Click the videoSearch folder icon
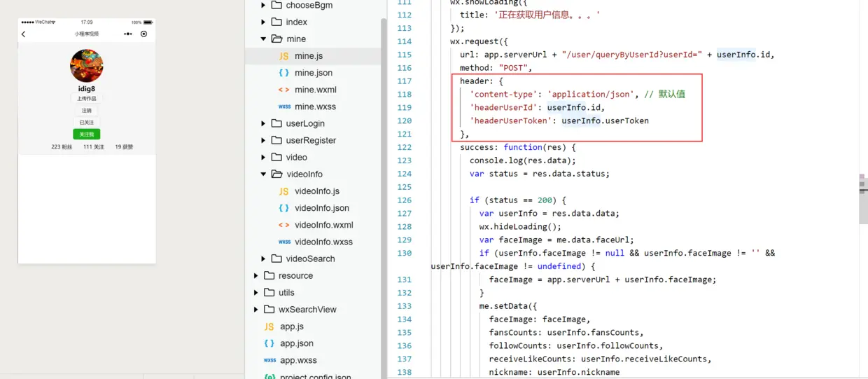This screenshot has width=868, height=379. pyautogui.click(x=276, y=259)
